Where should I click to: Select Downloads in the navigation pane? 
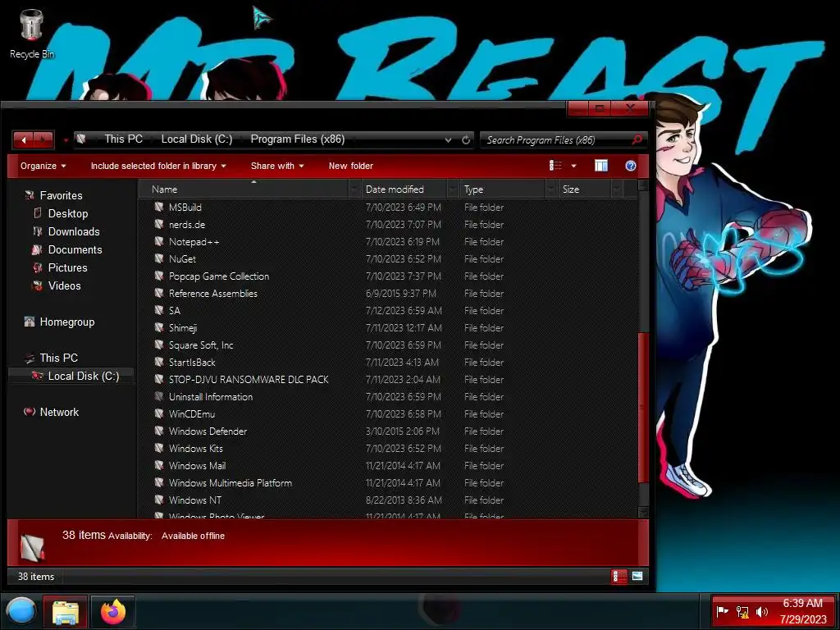click(73, 231)
